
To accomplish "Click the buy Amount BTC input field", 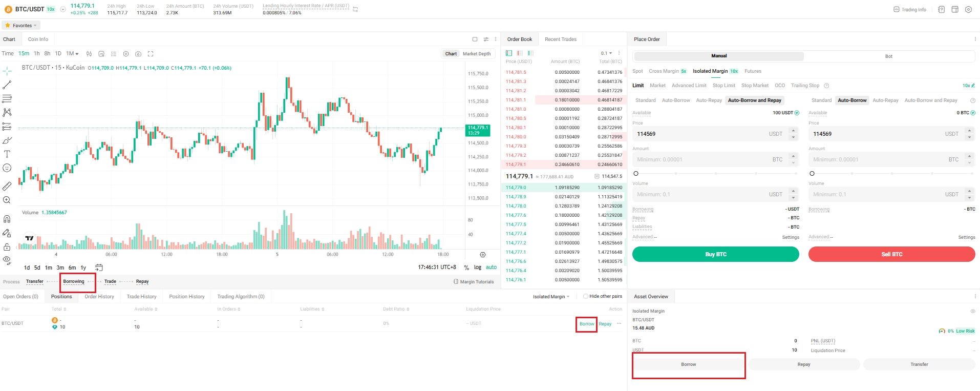I will [701, 159].
